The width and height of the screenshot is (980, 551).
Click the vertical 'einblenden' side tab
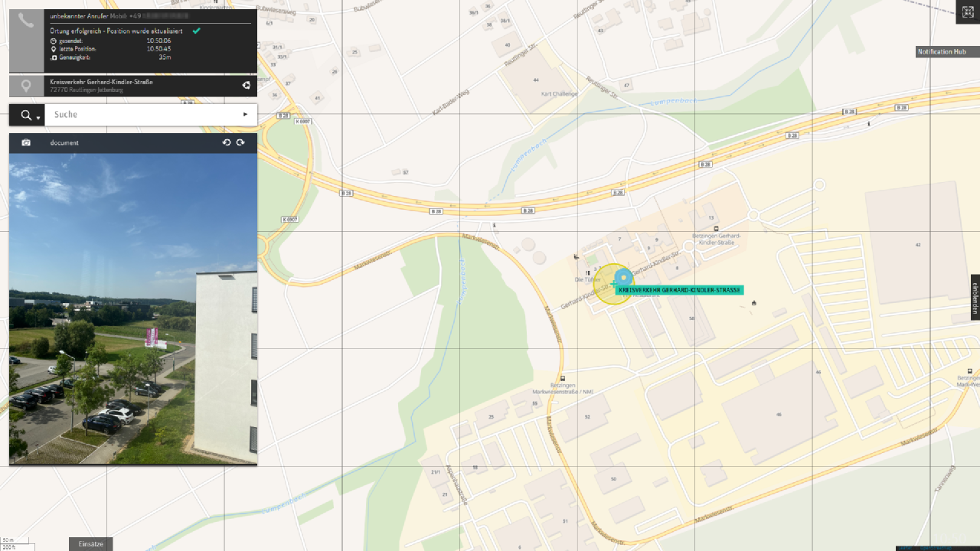975,296
